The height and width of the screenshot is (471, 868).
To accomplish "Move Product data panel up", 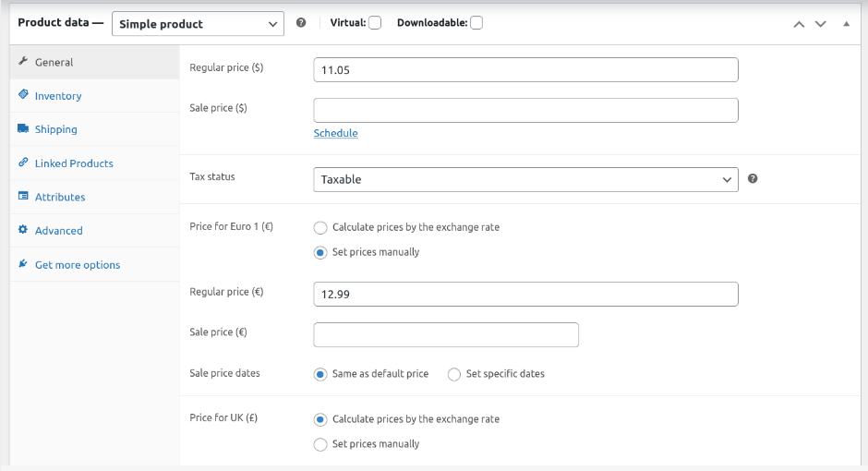I will (x=799, y=24).
